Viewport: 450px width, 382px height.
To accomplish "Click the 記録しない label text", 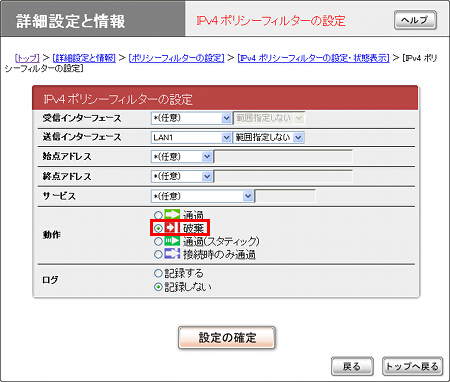I will point(188,287).
